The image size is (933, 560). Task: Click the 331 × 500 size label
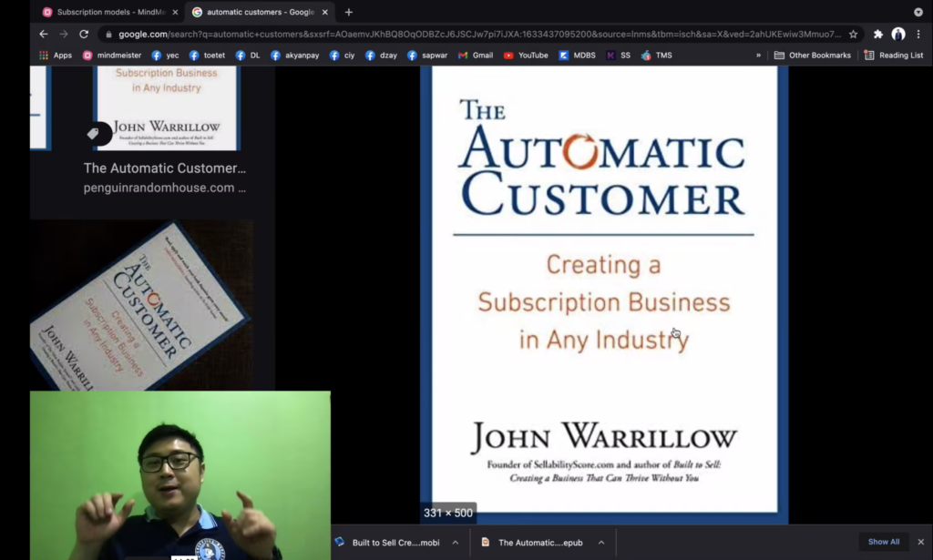[x=448, y=513]
